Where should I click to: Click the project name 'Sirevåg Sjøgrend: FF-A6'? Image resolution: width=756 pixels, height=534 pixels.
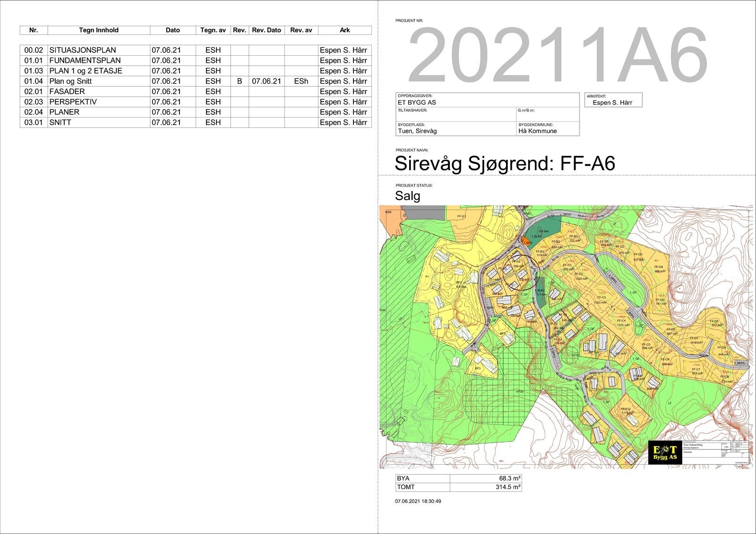[x=505, y=163]
